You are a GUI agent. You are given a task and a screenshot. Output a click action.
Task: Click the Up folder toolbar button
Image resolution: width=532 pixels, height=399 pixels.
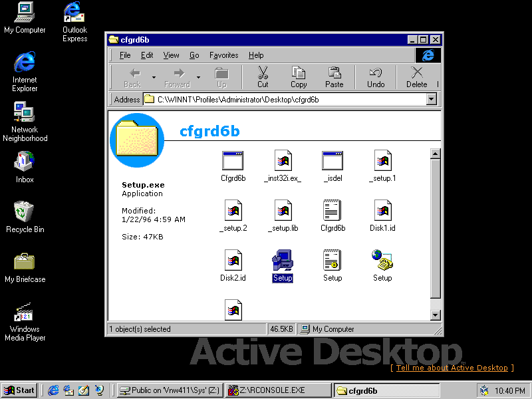[221, 77]
